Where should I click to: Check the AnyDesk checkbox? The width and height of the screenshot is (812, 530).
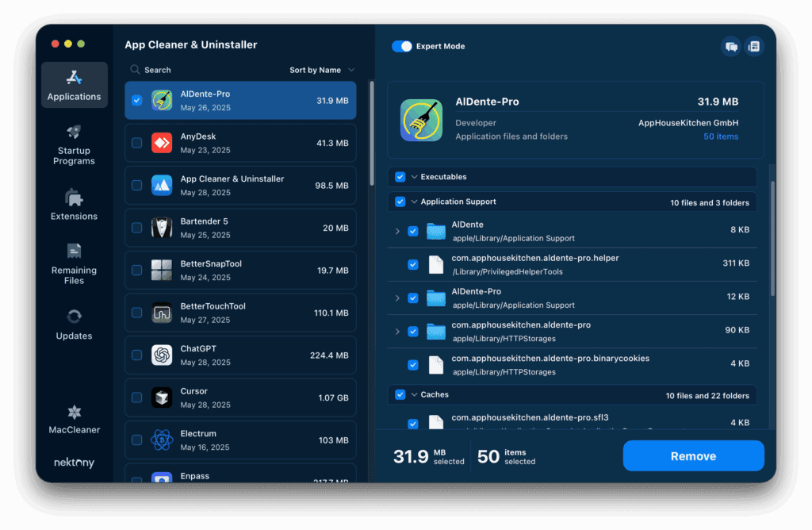click(x=136, y=143)
